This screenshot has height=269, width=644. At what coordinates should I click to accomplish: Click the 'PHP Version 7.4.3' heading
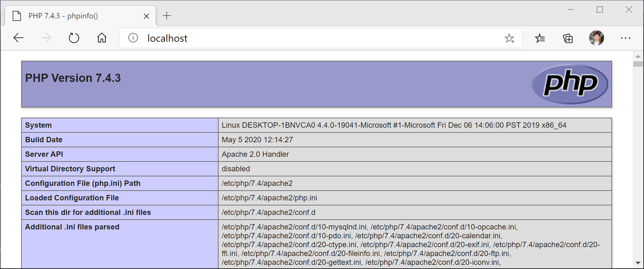[73, 78]
